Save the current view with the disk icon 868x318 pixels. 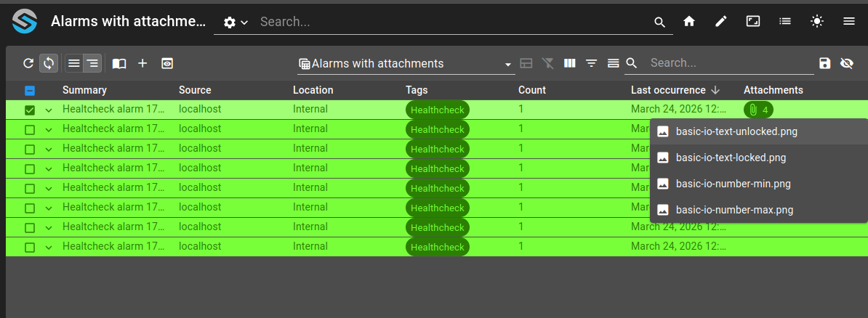click(x=825, y=64)
